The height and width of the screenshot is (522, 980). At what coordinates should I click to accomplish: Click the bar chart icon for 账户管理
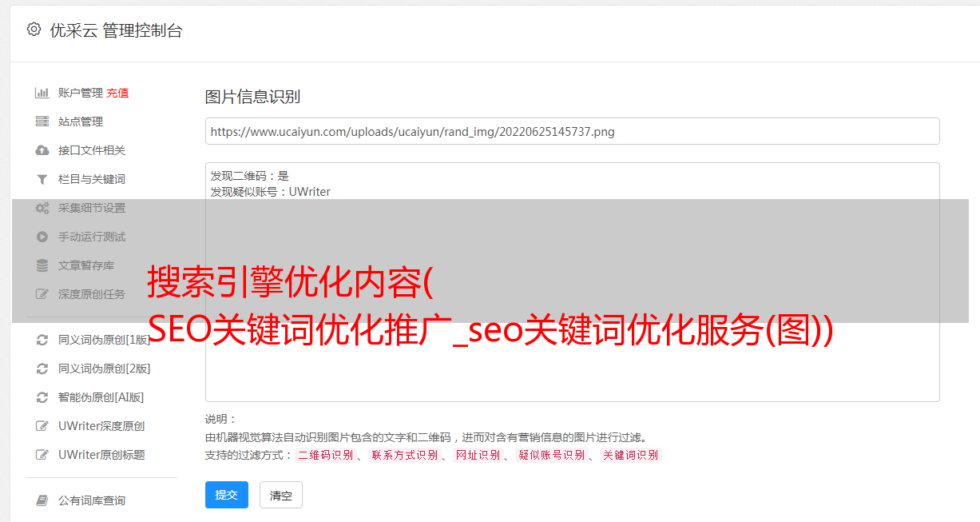pos(42,93)
